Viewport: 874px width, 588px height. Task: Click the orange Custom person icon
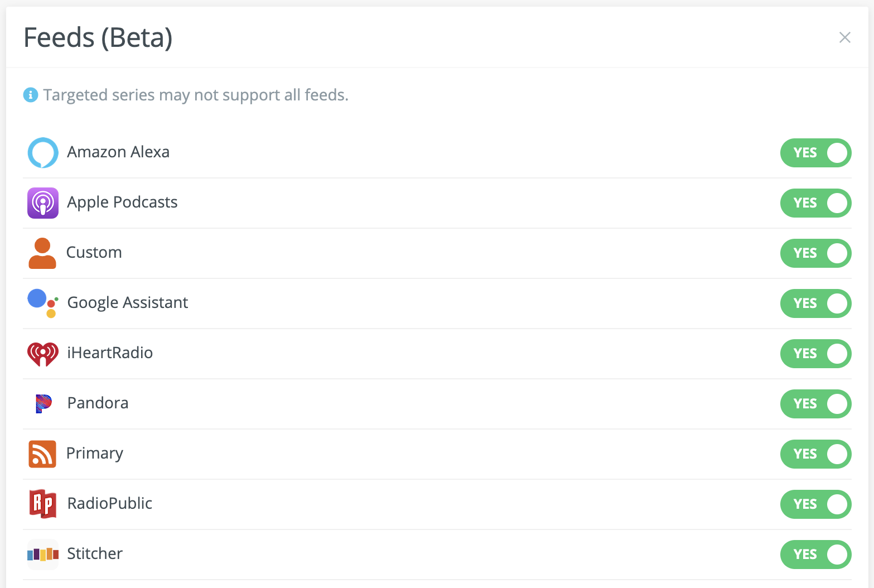42,253
